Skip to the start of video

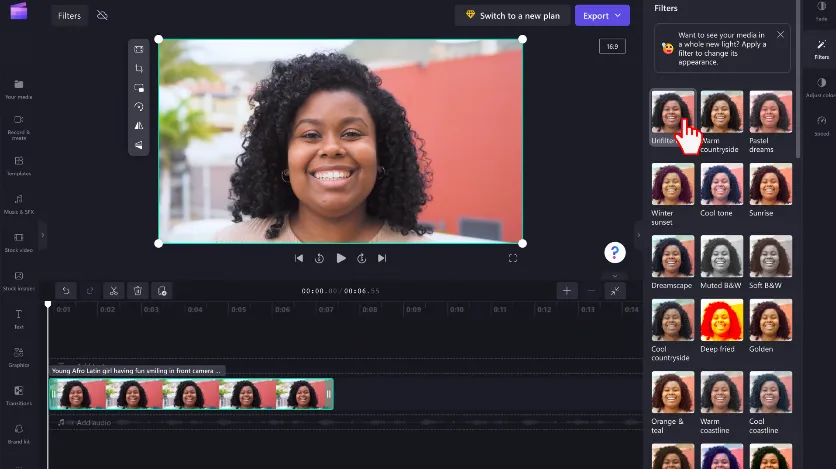[299, 258]
